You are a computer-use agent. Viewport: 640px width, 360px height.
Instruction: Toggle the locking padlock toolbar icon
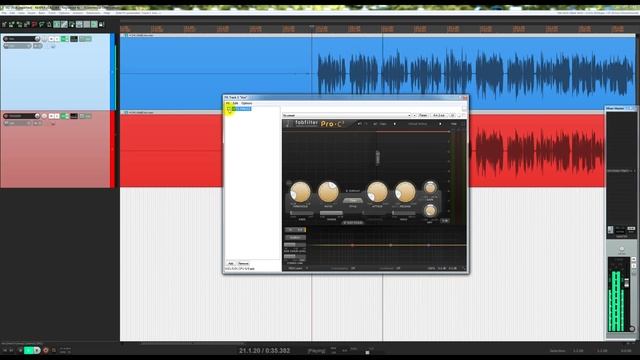coord(102,24)
